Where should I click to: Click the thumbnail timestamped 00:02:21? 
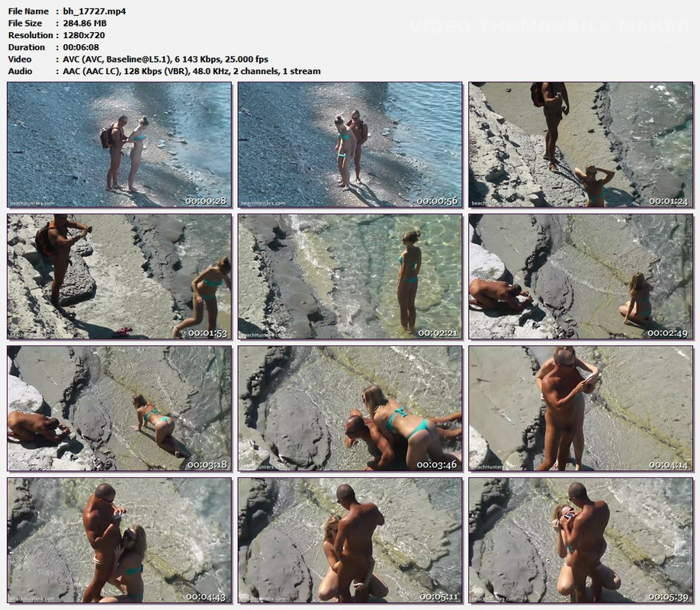[x=350, y=277]
